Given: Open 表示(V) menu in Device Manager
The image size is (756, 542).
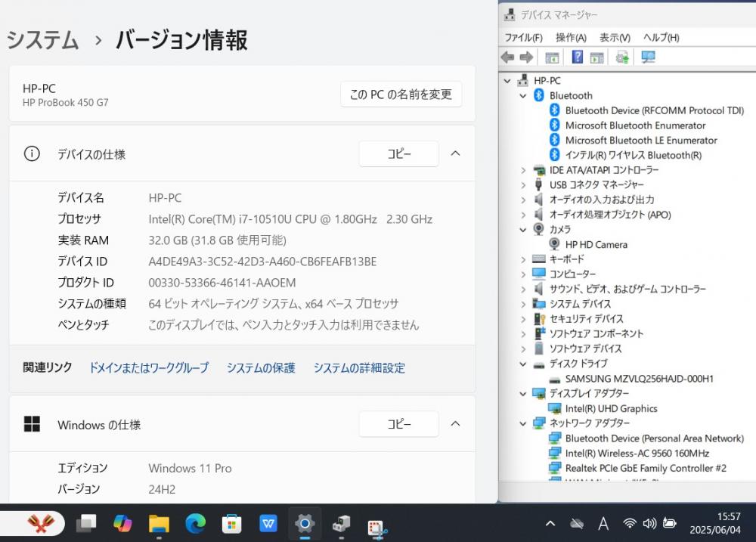Looking at the screenshot, I should tap(615, 38).
